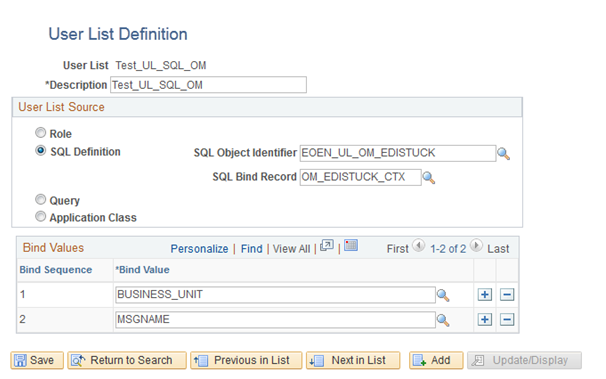Screen dimensions: 606x379
Task: Focus the SQL Object Identifier field
Action: coord(398,153)
